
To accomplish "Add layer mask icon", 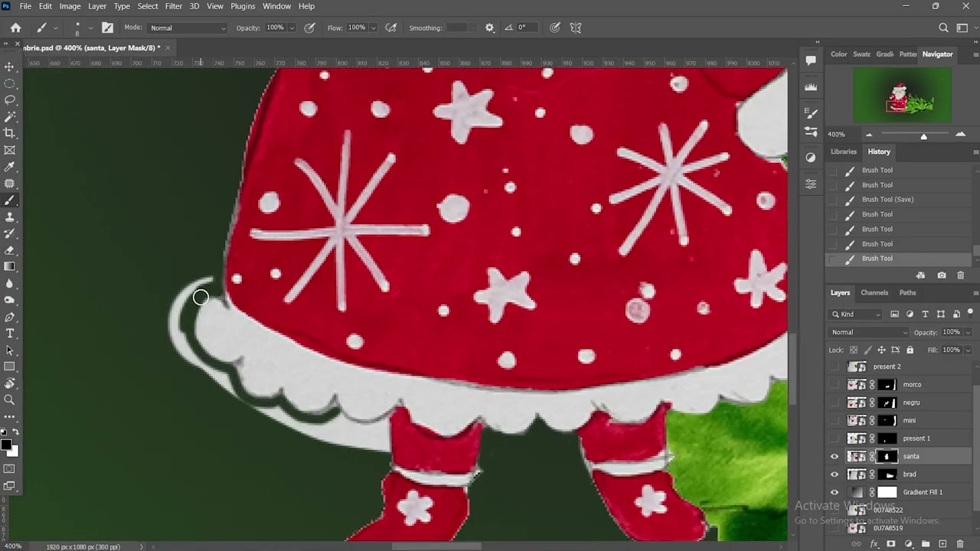I will pos(890,544).
